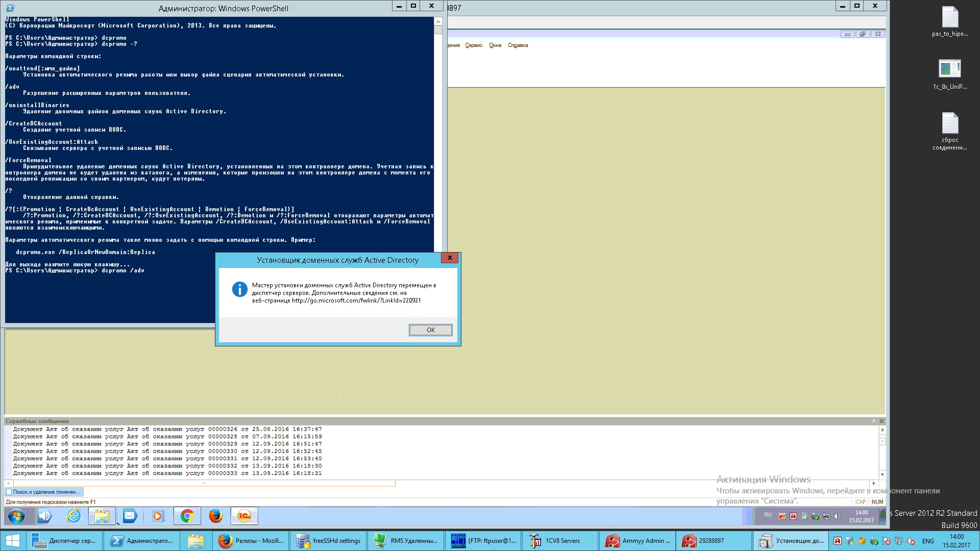The width and height of the screenshot is (980, 551).
Task: Open the remote session clock 14:00
Action: click(x=862, y=516)
